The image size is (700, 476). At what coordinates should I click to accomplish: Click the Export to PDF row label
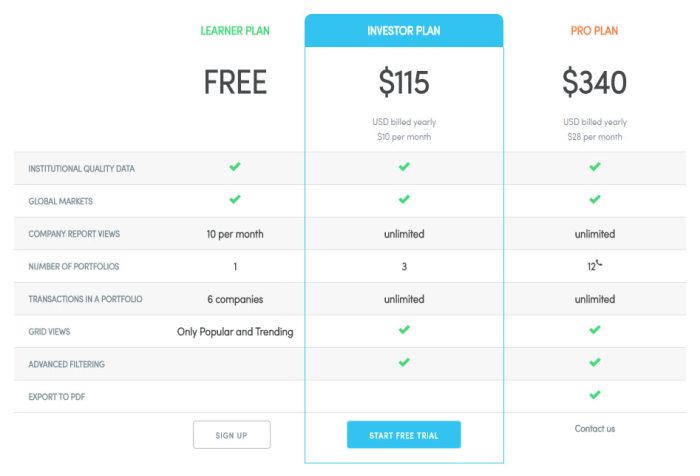[57, 397]
